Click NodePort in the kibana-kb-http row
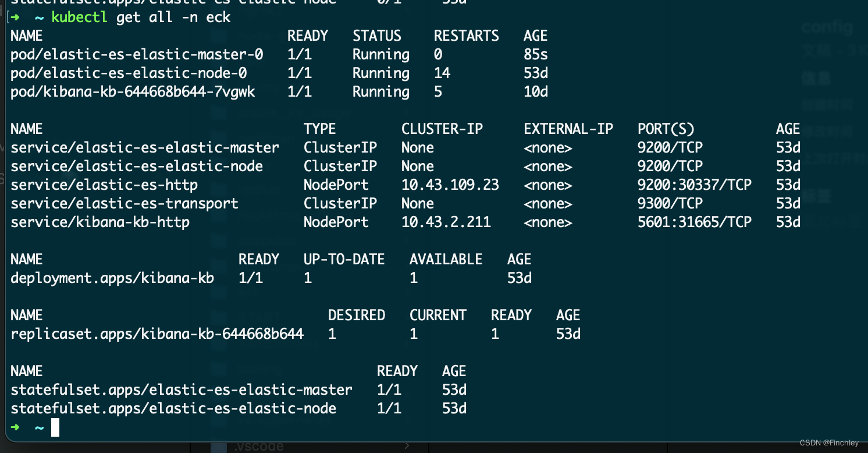The image size is (868, 453). (x=336, y=222)
